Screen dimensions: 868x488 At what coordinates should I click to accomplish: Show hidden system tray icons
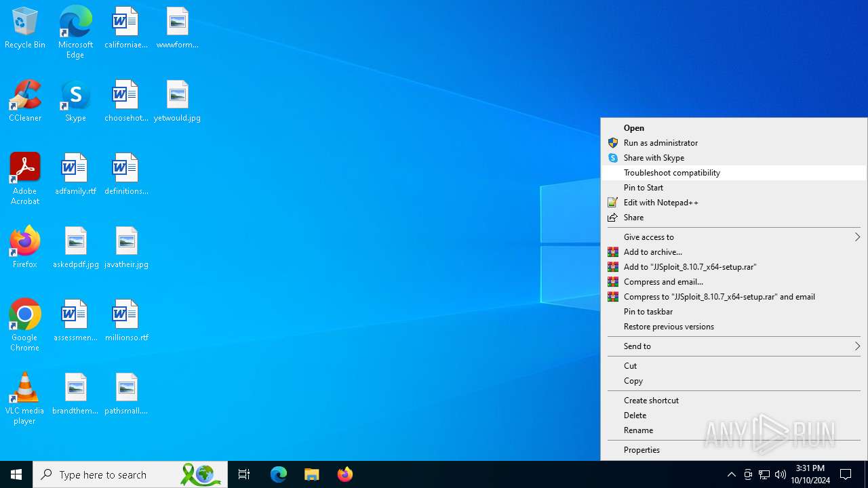pos(731,474)
